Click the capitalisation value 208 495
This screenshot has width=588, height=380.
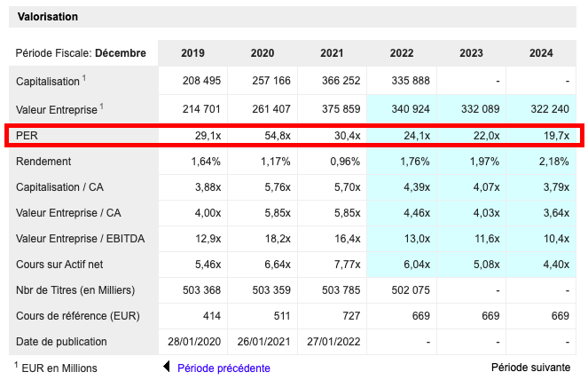[201, 81]
